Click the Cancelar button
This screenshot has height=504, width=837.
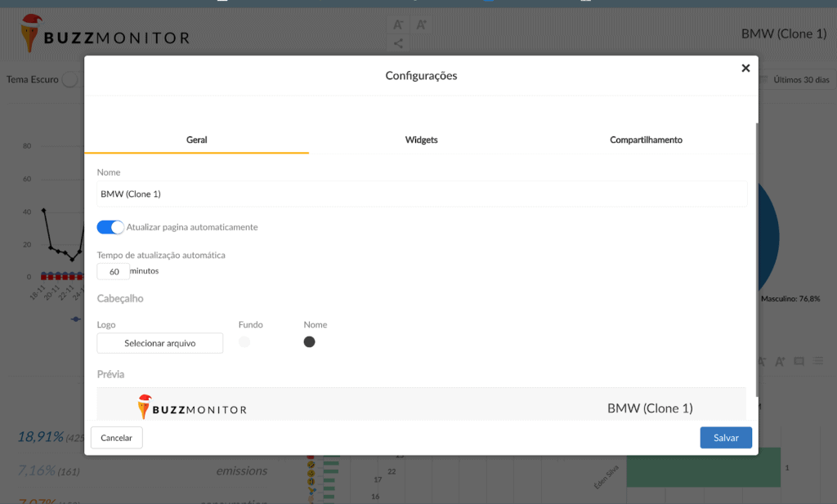pyautogui.click(x=117, y=438)
